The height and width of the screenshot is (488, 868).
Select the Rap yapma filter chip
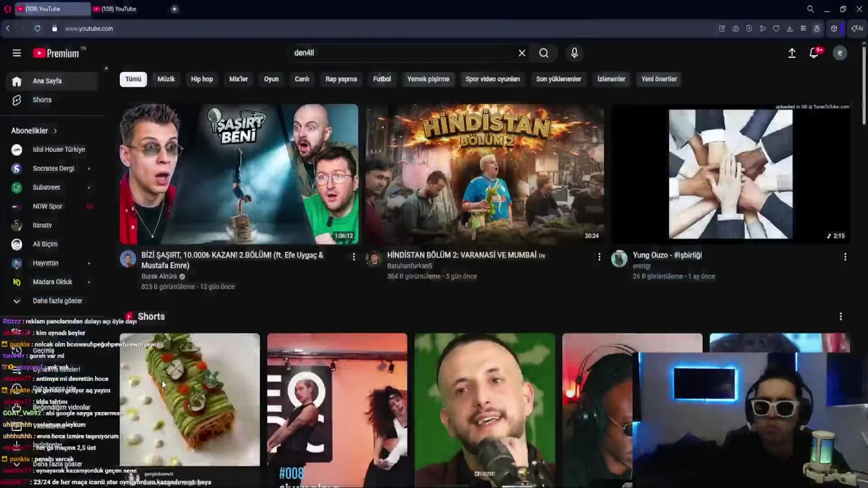point(341,79)
